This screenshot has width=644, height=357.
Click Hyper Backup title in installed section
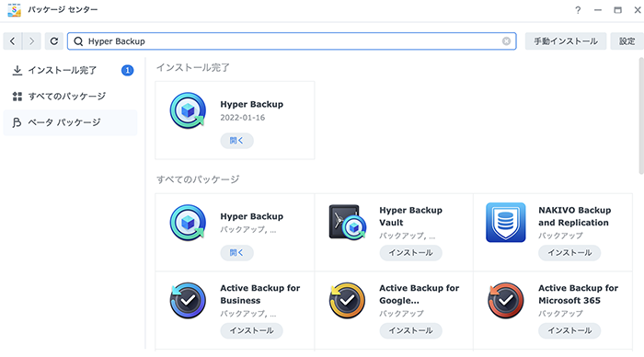pos(252,104)
